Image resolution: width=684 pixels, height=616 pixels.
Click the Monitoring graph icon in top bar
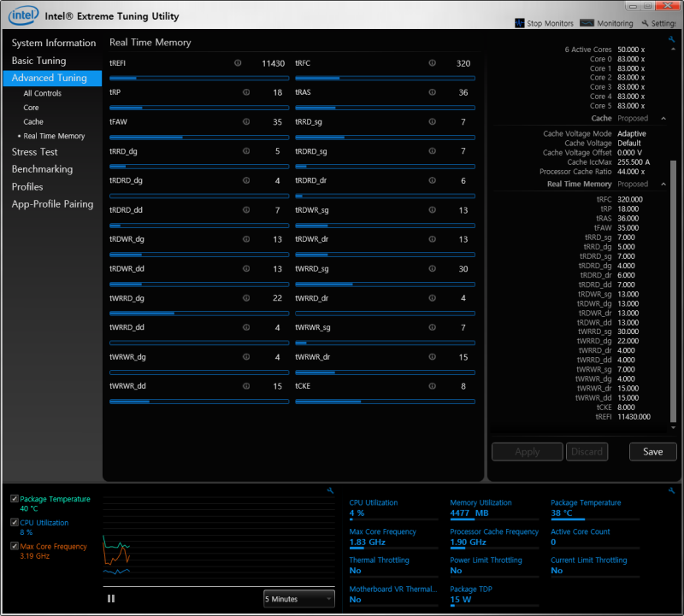click(587, 23)
